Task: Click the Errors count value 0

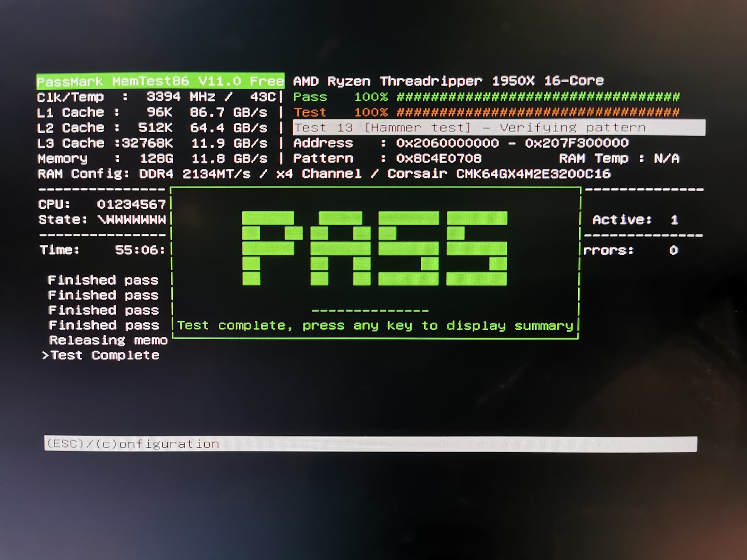Action: click(673, 250)
